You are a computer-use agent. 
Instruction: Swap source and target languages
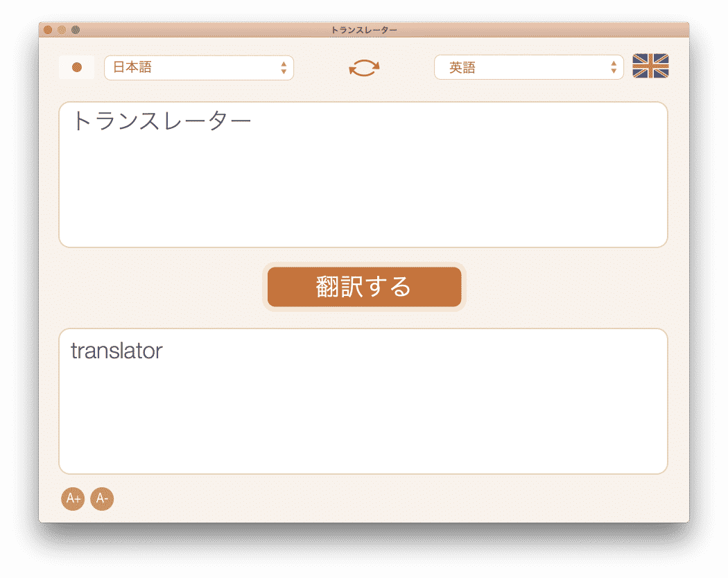364,68
